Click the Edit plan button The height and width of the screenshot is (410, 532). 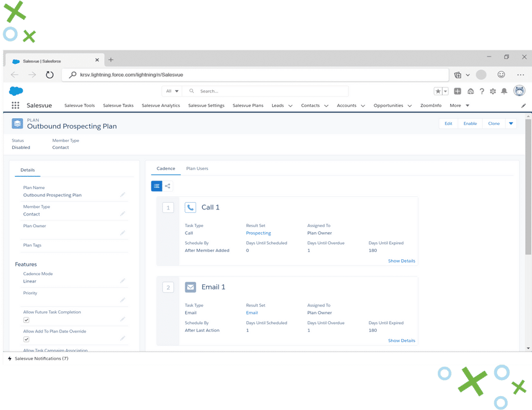pyautogui.click(x=448, y=124)
